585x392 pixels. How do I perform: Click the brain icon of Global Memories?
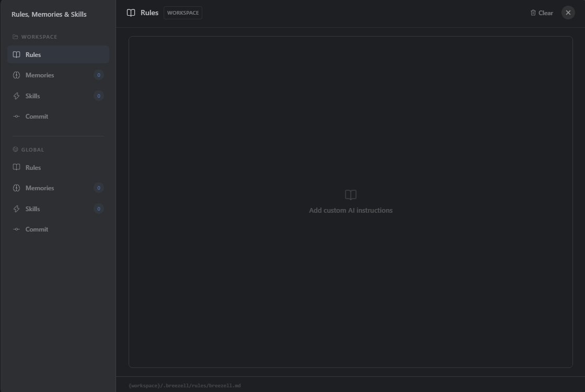16,188
